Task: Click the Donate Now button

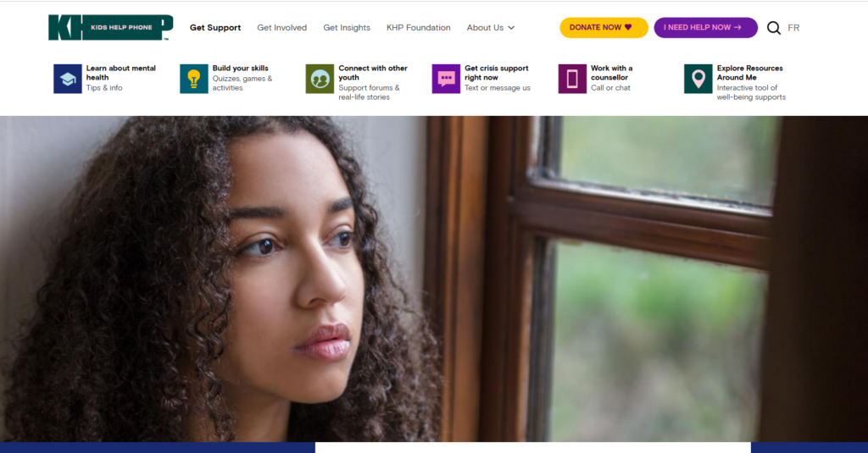Action: (x=604, y=28)
